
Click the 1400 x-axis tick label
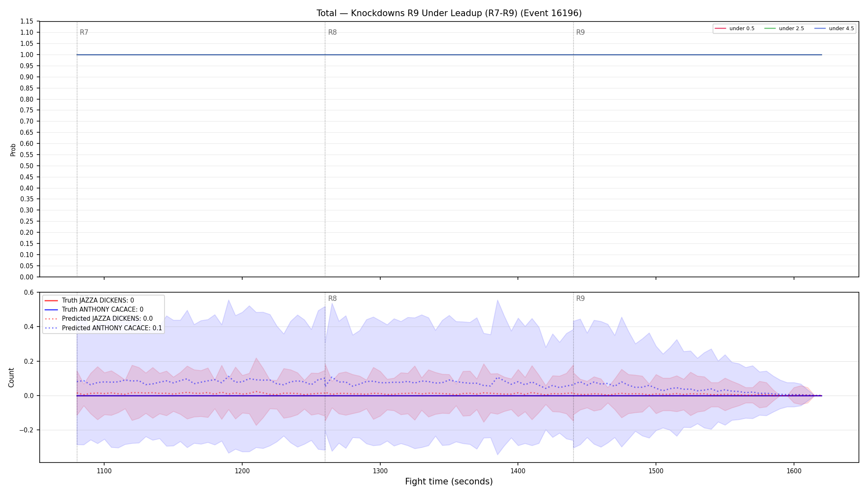(518, 471)
